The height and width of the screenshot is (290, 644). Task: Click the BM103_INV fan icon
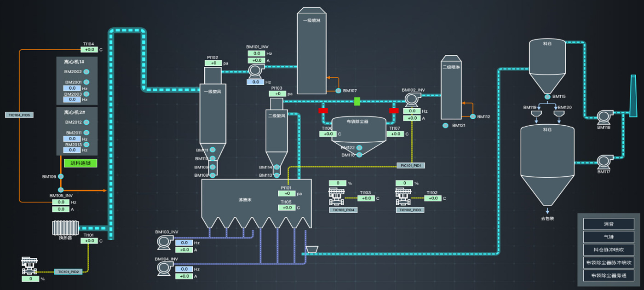point(163,242)
